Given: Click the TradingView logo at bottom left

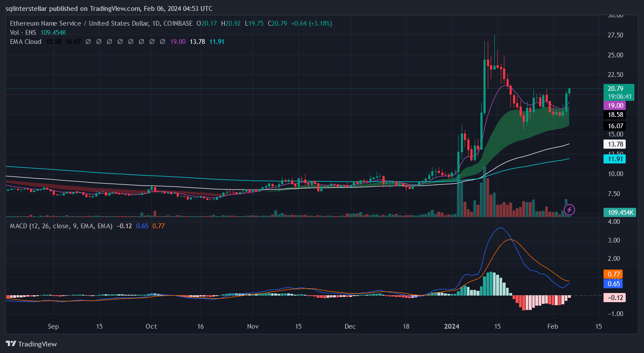Looking at the screenshot, I should point(31,344).
